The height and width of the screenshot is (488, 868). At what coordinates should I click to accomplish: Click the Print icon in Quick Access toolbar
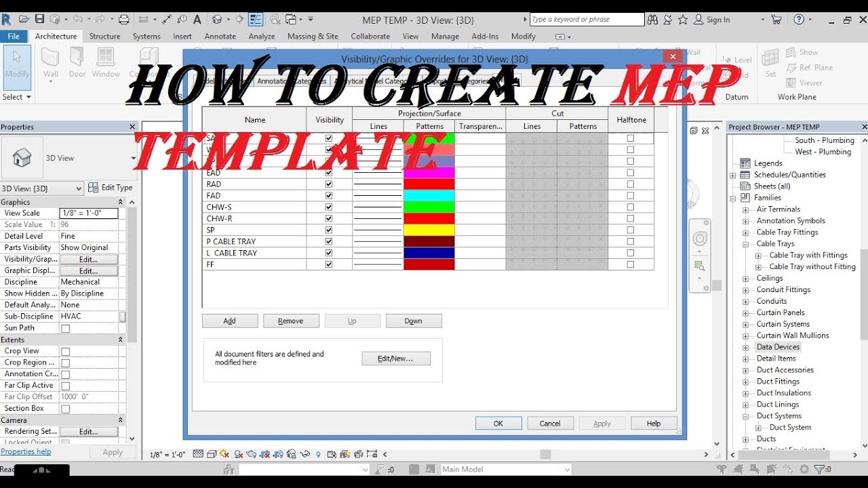[123, 19]
